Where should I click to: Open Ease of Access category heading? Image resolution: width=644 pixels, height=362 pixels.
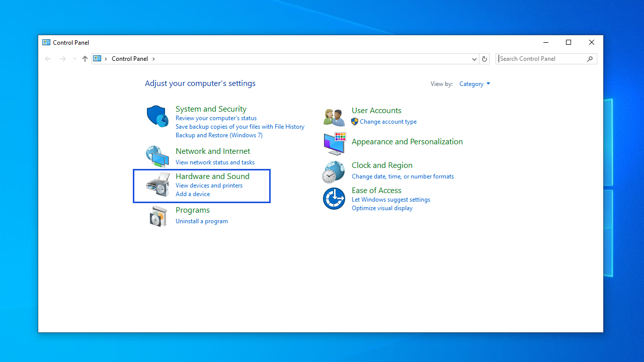click(x=376, y=190)
